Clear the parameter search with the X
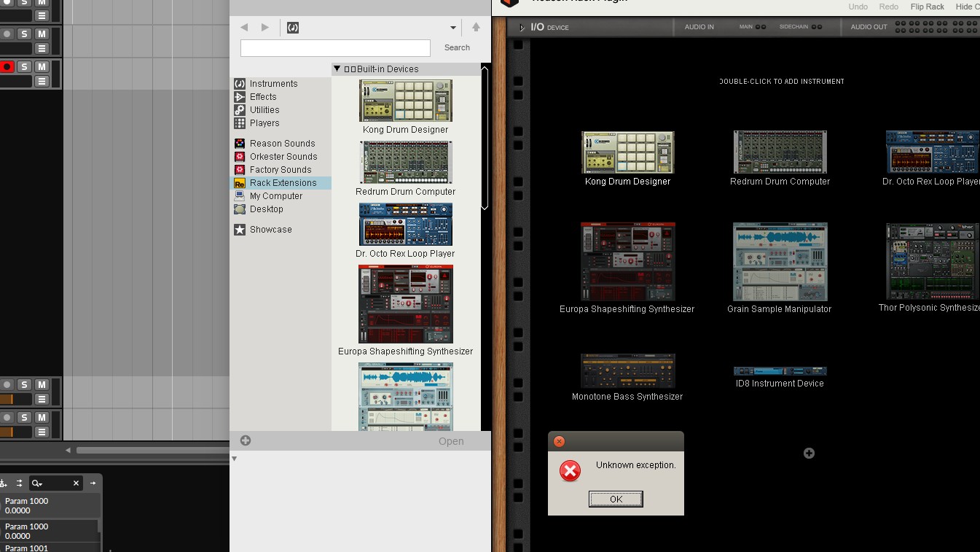The image size is (980, 552). click(76, 483)
